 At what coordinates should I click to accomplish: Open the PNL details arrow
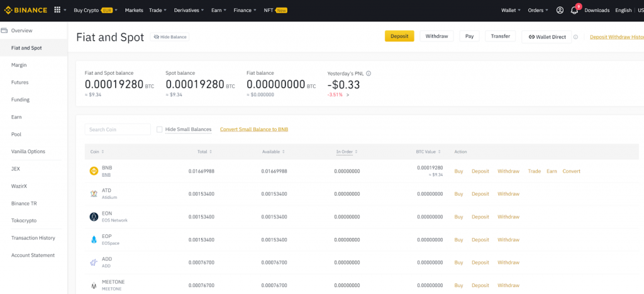(348, 94)
